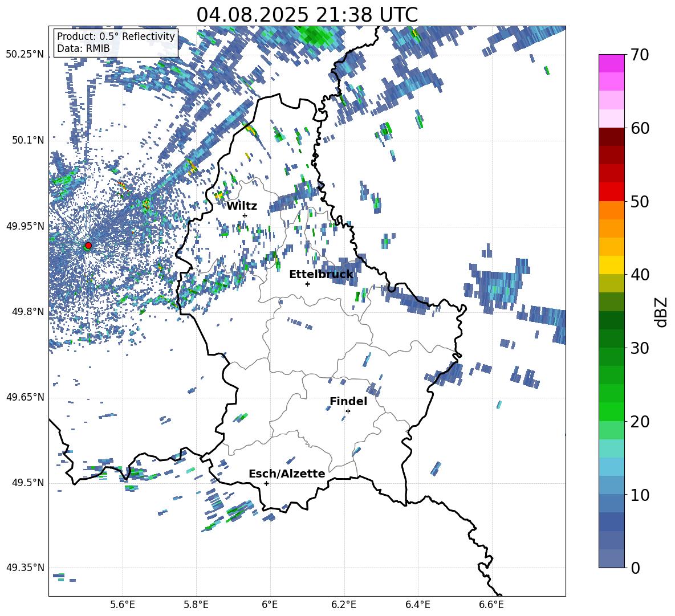Click the 6.6°E longitude label
The height and width of the screenshot is (616, 675).
click(491, 605)
